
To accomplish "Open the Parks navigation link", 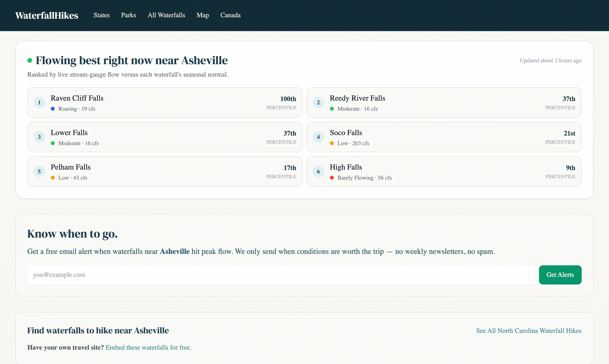I will (129, 15).
